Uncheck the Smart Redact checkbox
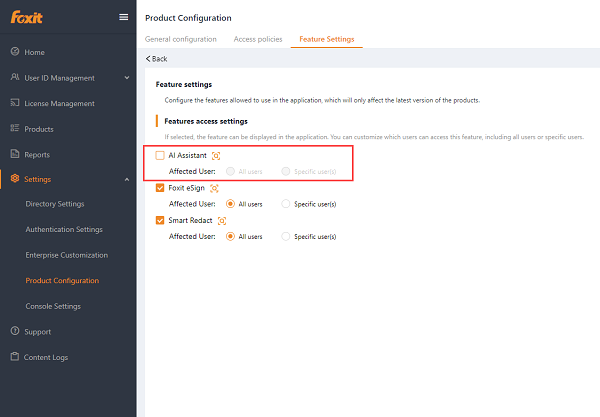The height and width of the screenshot is (417, 600). click(x=160, y=221)
